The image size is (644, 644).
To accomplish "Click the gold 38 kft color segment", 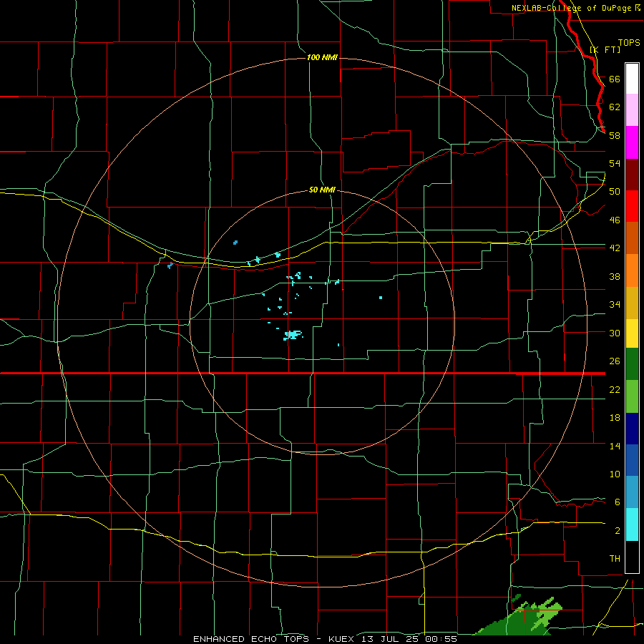I will click(x=632, y=303).
